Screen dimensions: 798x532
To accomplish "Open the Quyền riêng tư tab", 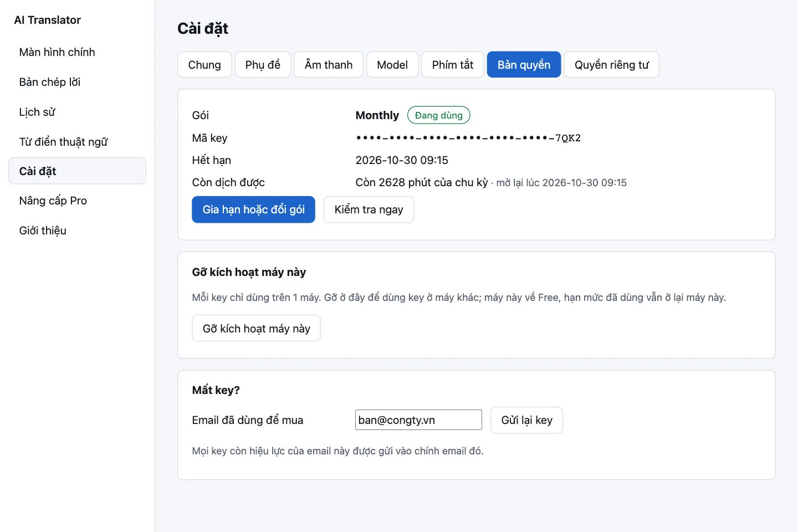I will pyautogui.click(x=612, y=65).
